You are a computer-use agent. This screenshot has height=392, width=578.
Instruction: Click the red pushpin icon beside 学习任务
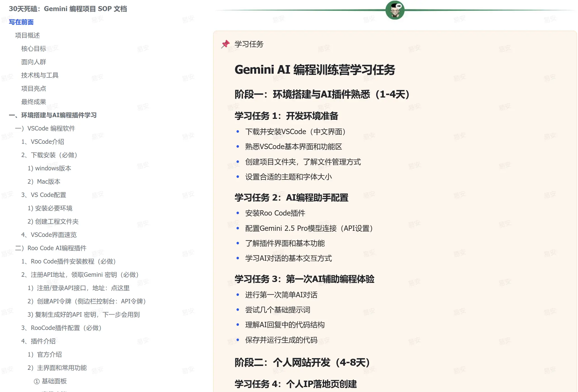tap(225, 44)
